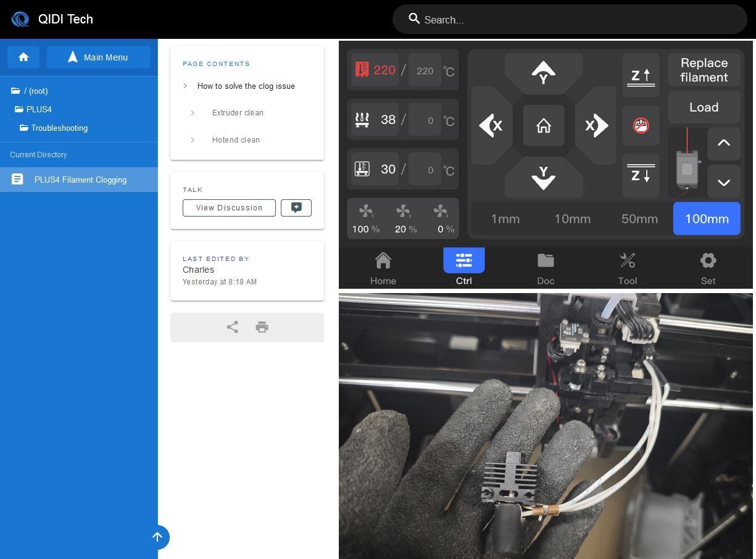Click the QIDI Tech logo icon
The image size is (756, 559).
point(20,19)
